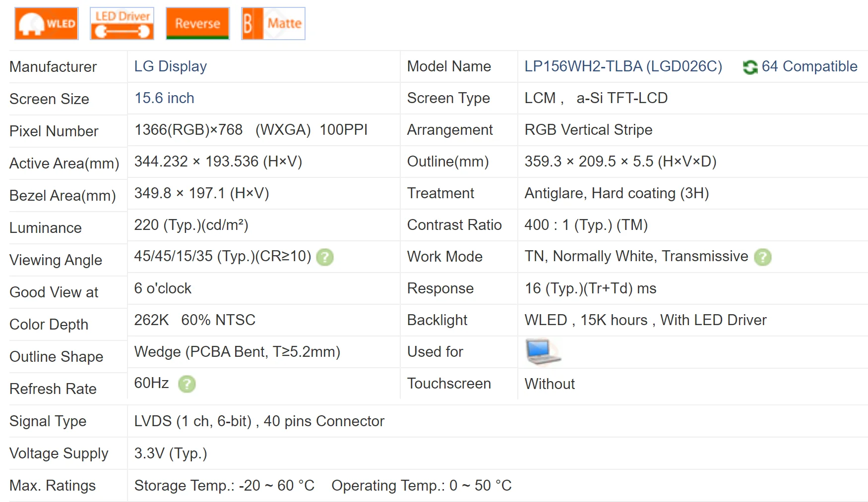Click the Response row label
868x502 pixels.
point(440,288)
